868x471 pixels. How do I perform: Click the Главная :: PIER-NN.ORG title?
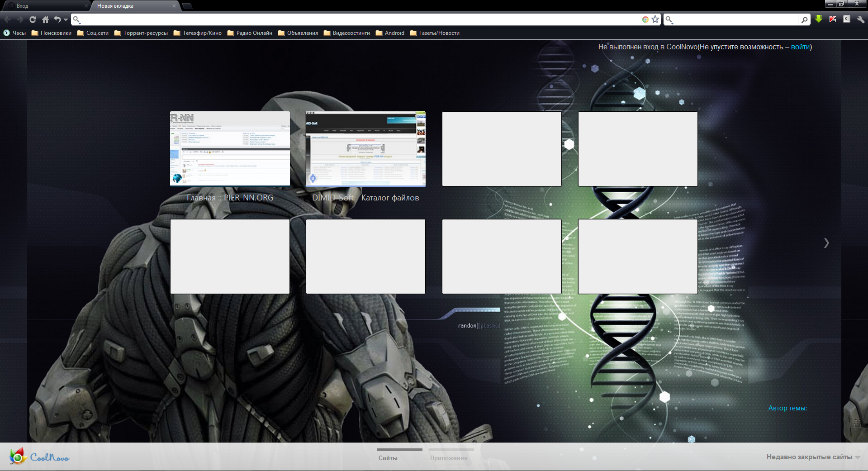click(x=230, y=198)
